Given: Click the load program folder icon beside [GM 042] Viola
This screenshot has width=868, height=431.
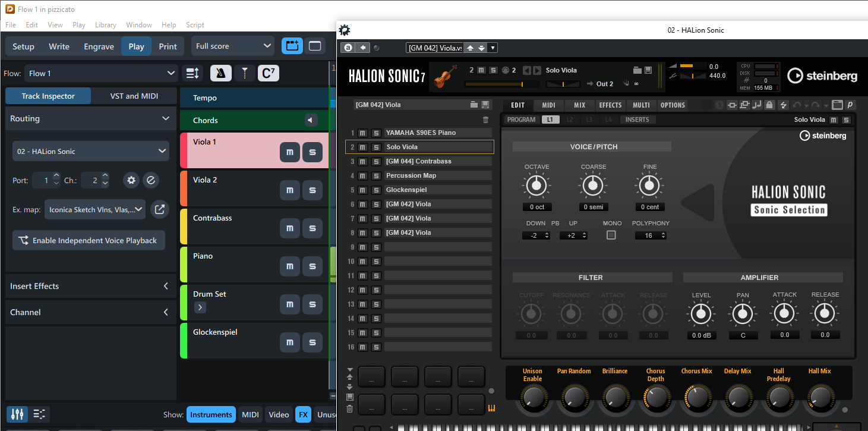Looking at the screenshot, I should [x=474, y=105].
